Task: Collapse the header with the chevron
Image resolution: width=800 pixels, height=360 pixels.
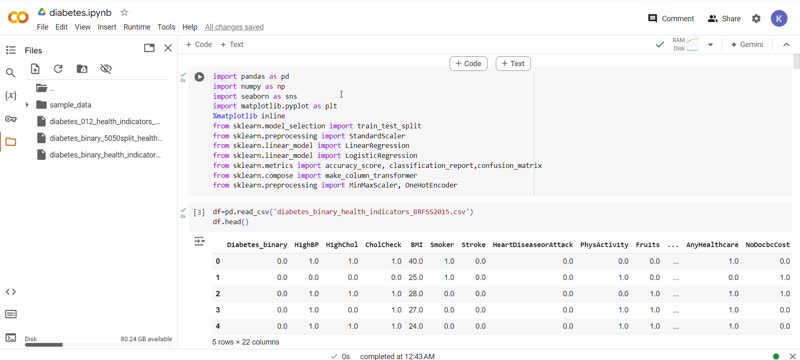Action: coord(786,45)
